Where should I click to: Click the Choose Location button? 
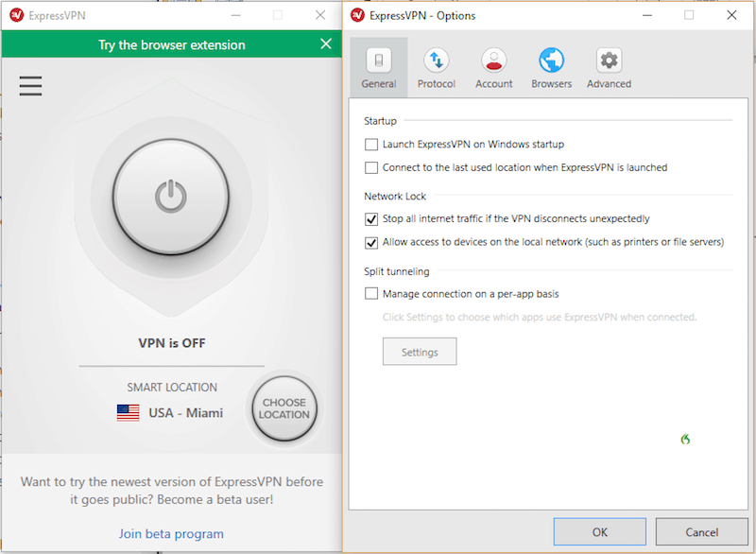point(284,408)
